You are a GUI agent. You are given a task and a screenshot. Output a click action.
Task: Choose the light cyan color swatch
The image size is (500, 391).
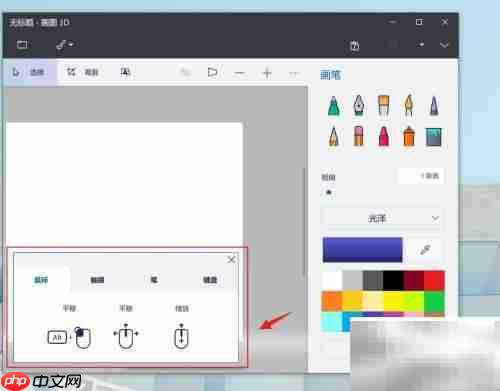point(332,321)
